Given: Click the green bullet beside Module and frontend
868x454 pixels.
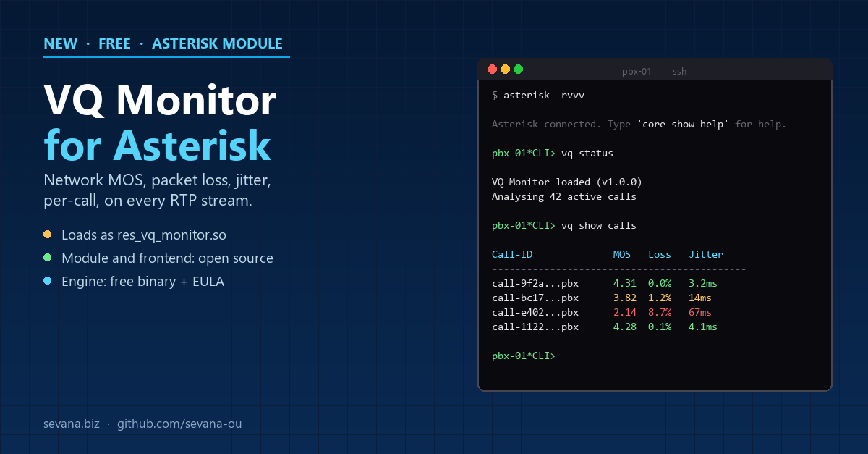Looking at the screenshot, I should (x=48, y=258).
